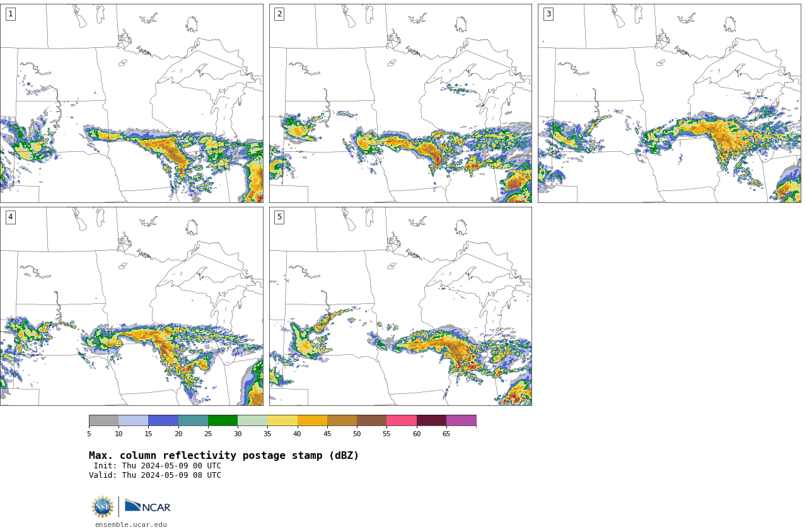Screen dimensions: 807x532
Task: Click the brown 50-55 dBZ swatch
Action: coord(371,420)
